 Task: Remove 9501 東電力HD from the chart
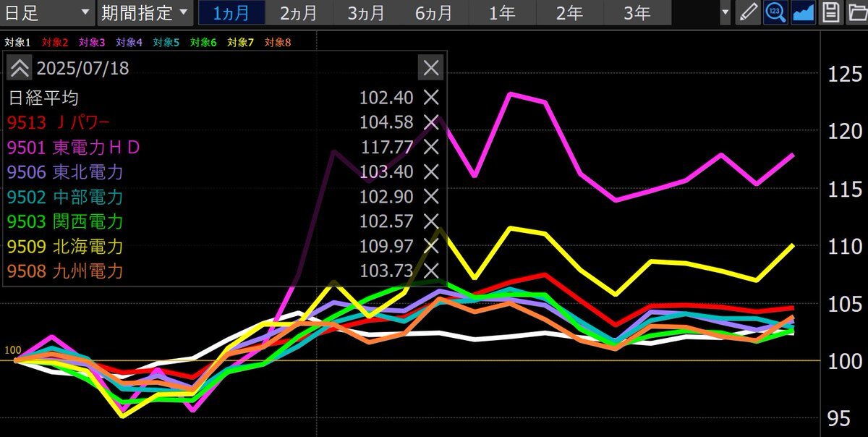[x=430, y=147]
